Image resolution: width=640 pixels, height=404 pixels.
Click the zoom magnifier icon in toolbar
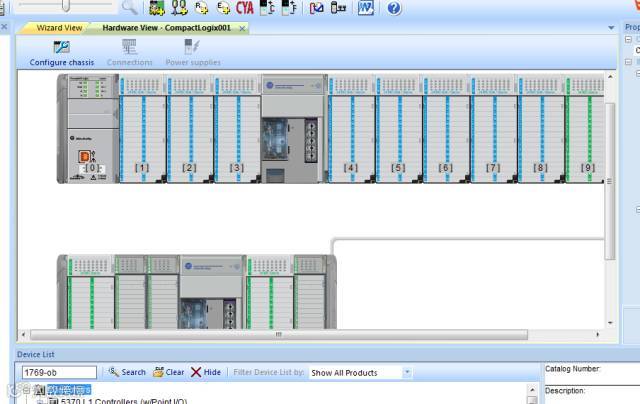129,7
